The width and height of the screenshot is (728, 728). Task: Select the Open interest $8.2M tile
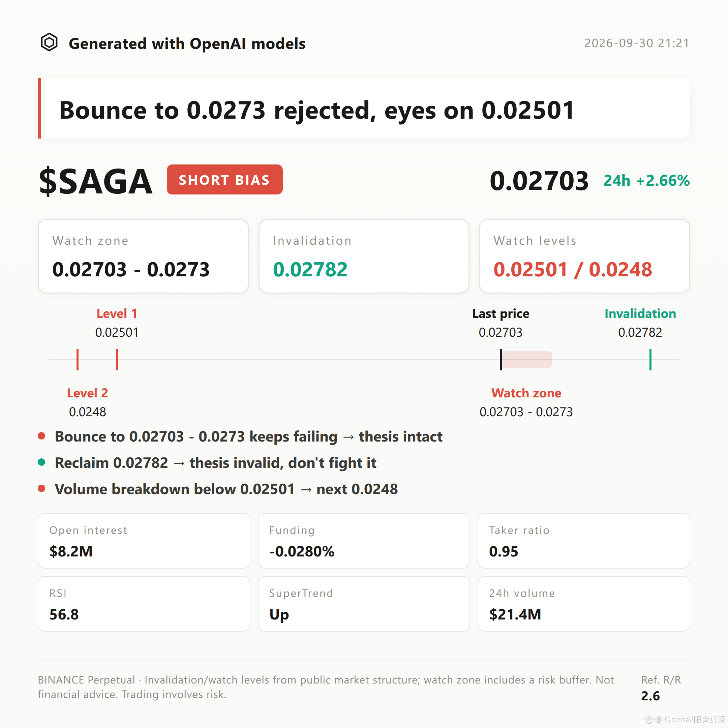click(x=144, y=541)
